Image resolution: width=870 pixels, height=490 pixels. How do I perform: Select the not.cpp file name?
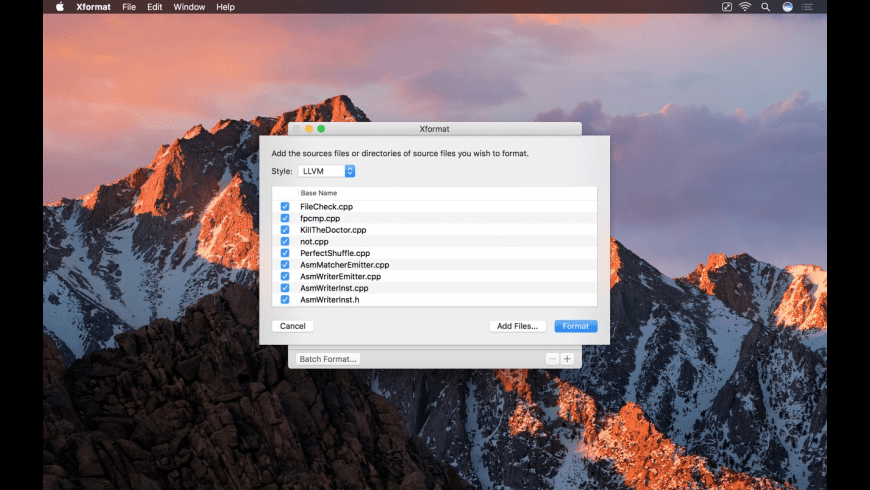(x=314, y=241)
